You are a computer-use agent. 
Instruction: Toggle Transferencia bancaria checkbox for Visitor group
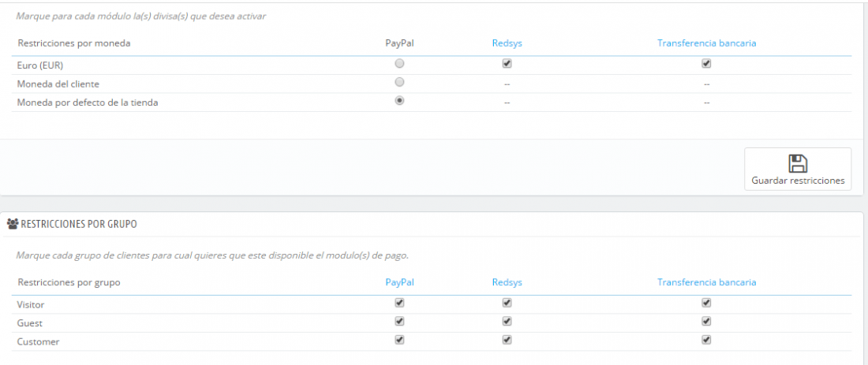coord(705,303)
